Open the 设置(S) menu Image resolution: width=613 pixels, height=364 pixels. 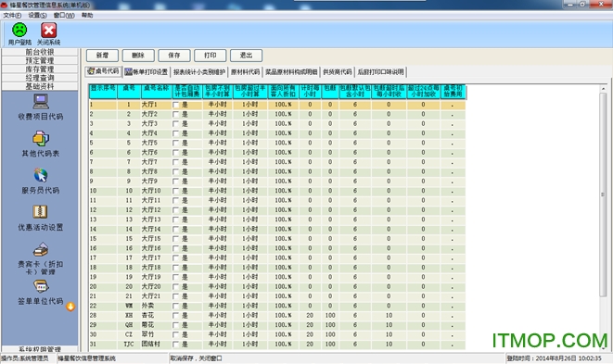point(37,15)
